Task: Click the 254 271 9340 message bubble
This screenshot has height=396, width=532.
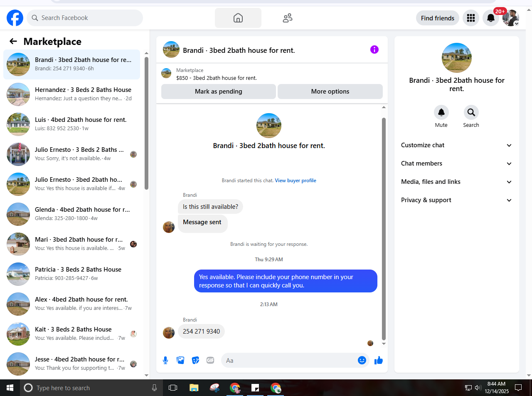Action: click(x=202, y=332)
